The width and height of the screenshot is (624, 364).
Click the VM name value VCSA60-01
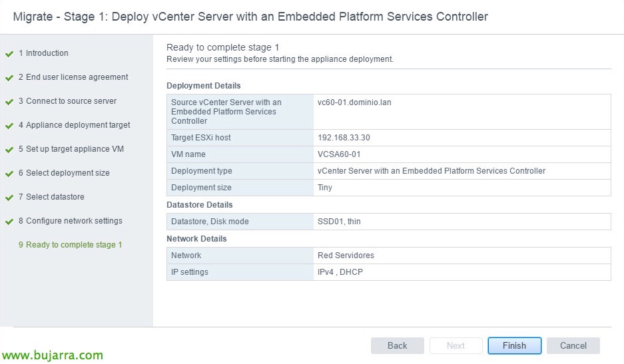[x=339, y=154]
